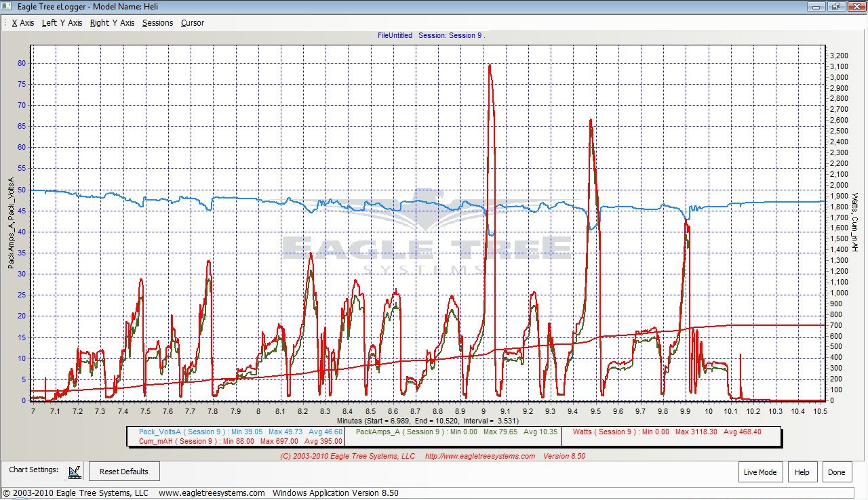Expand the Sessions menu
Screen dimensions: 868x500
(x=157, y=23)
